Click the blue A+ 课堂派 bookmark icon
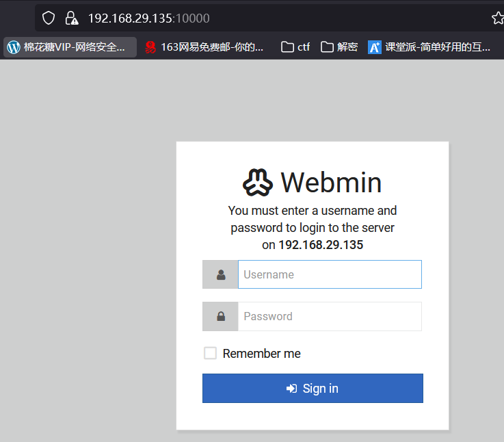The height and width of the screenshot is (442, 504). click(375, 47)
